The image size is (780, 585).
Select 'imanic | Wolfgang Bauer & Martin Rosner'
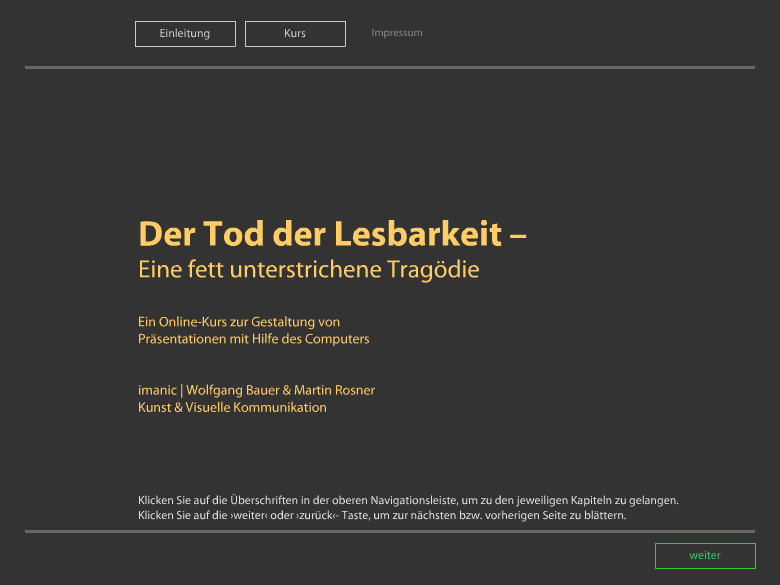pos(256,390)
